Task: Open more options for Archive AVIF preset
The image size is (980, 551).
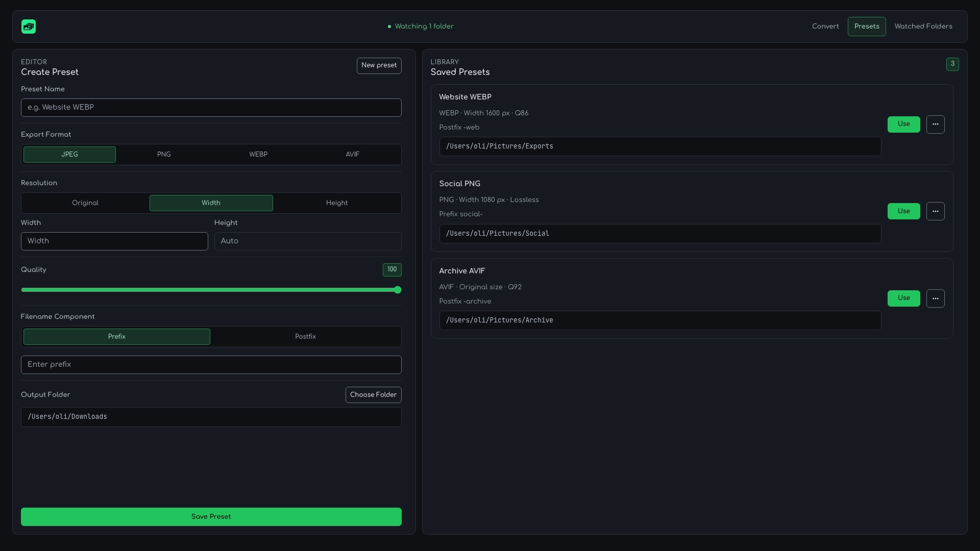Action: tap(935, 298)
